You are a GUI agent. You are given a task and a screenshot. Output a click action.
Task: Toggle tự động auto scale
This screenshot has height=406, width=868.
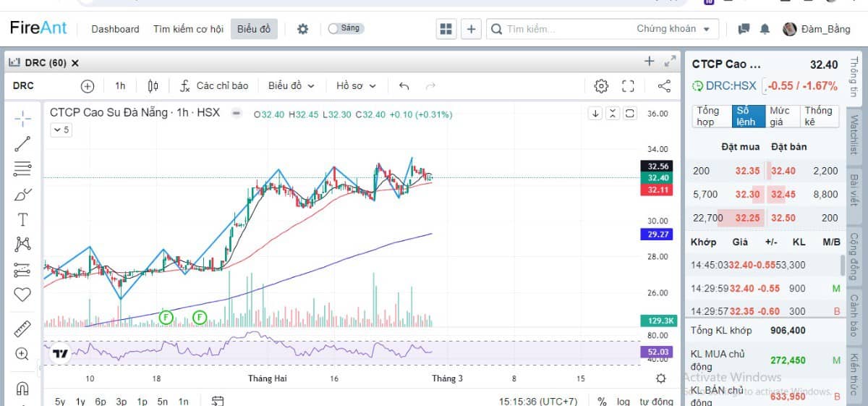(x=657, y=401)
